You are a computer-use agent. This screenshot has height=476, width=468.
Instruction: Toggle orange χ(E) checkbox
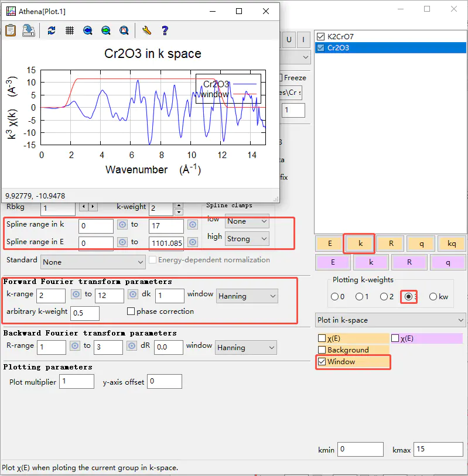322,338
